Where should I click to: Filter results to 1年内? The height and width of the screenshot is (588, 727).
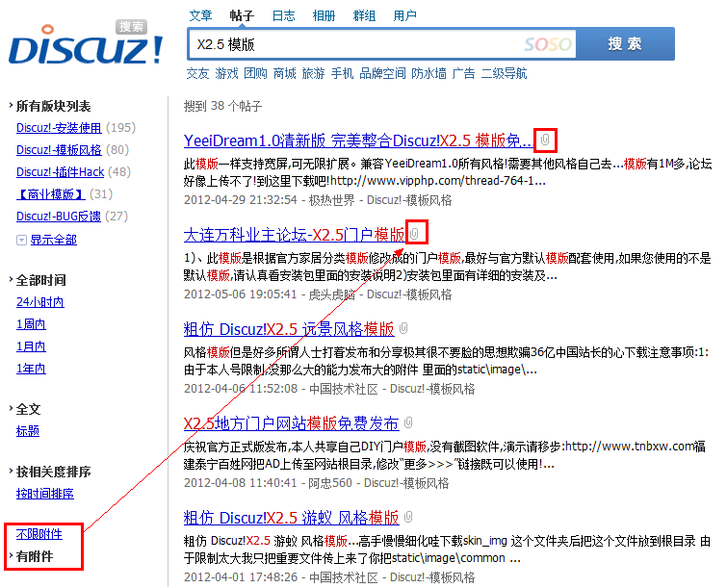(31, 369)
